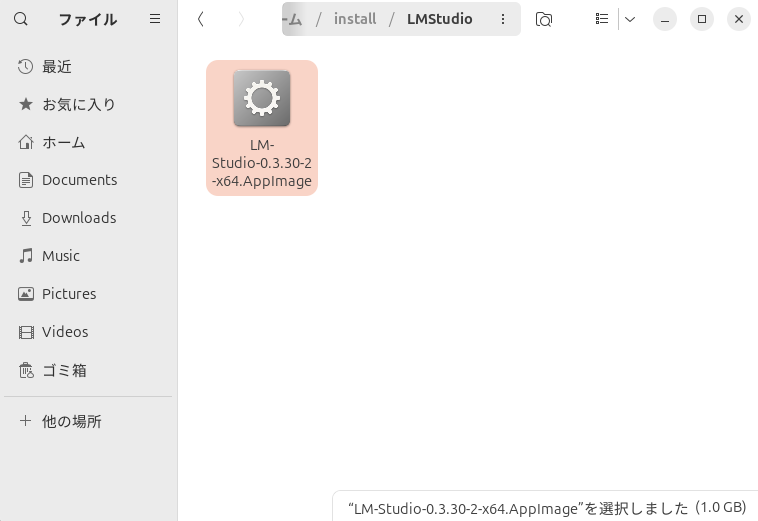Select the LM-Studio AppImage file
Screen dimensions: 758x521
pos(261,127)
